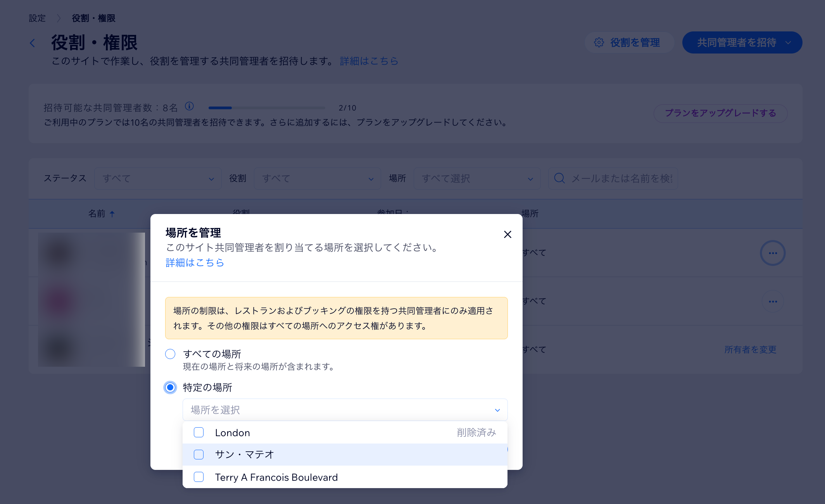Click 設定 in the breadcrumb
825x504 pixels.
pos(37,18)
